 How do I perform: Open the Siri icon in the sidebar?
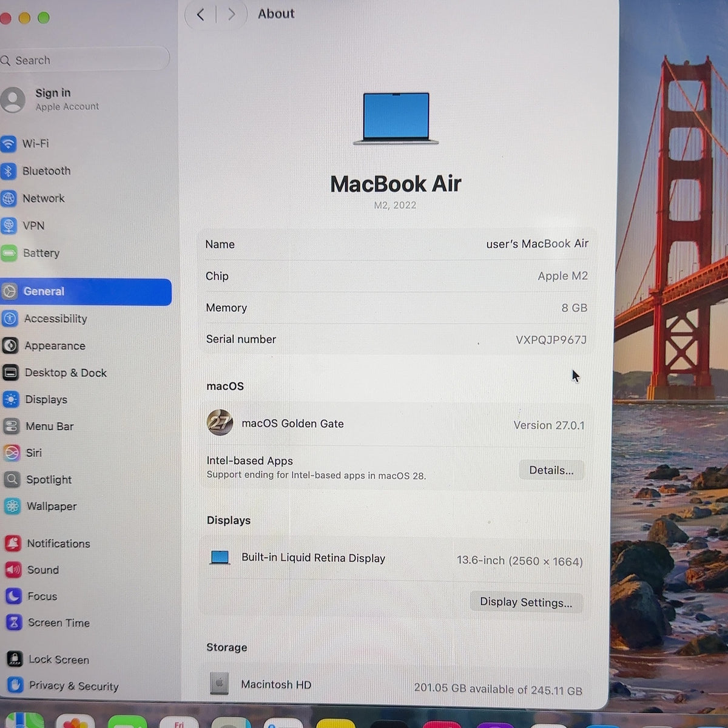point(12,453)
